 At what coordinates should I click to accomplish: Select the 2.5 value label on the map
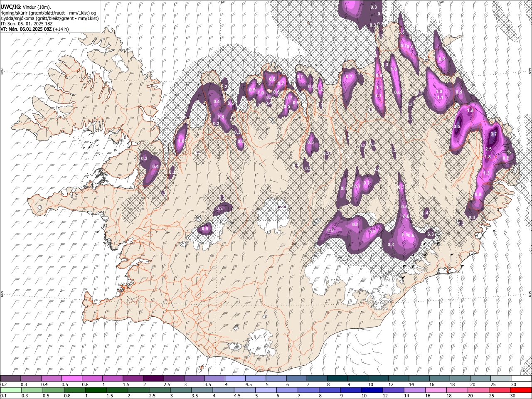[x=488, y=149]
